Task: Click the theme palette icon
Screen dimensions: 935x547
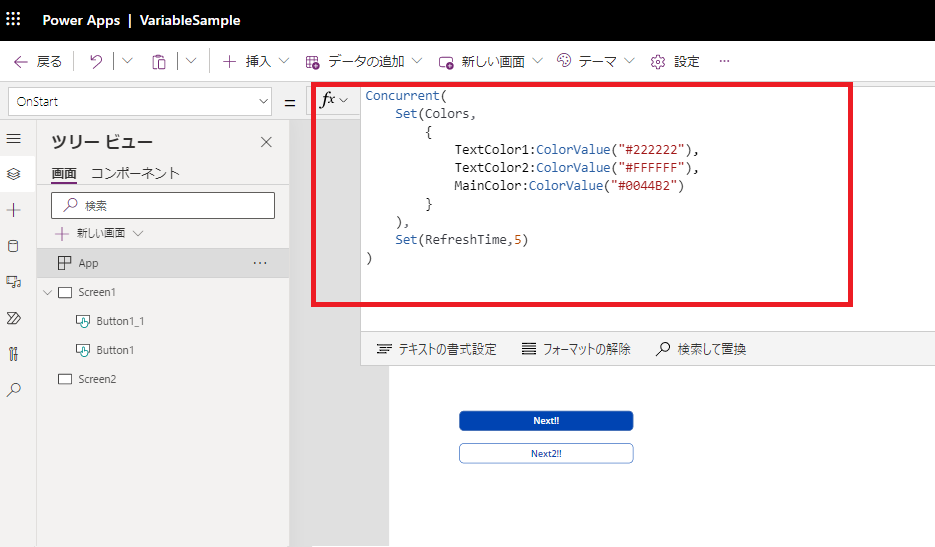Action: [564, 60]
